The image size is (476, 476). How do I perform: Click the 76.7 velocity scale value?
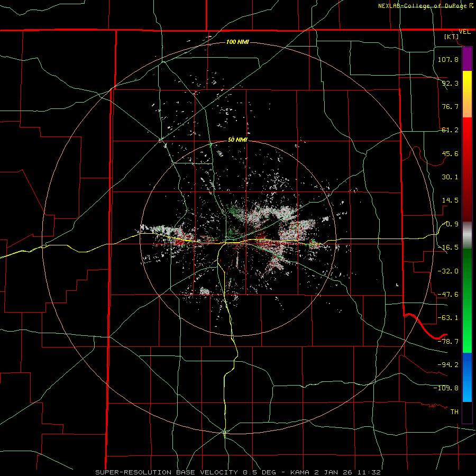[x=450, y=106]
